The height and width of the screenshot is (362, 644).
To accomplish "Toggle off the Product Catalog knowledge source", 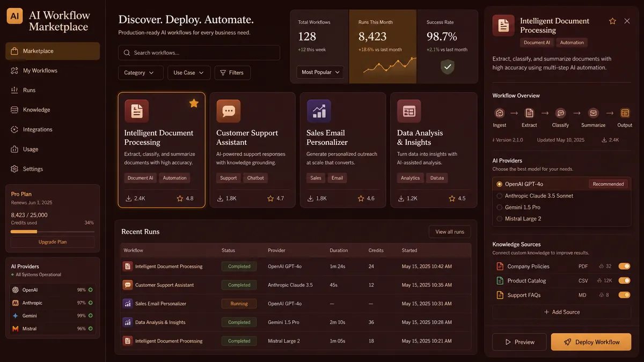I will [x=624, y=280].
